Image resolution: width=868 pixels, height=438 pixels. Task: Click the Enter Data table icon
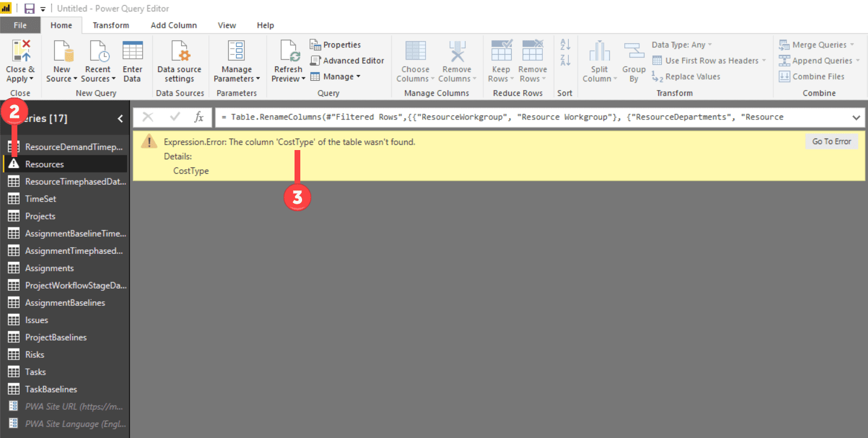point(132,51)
